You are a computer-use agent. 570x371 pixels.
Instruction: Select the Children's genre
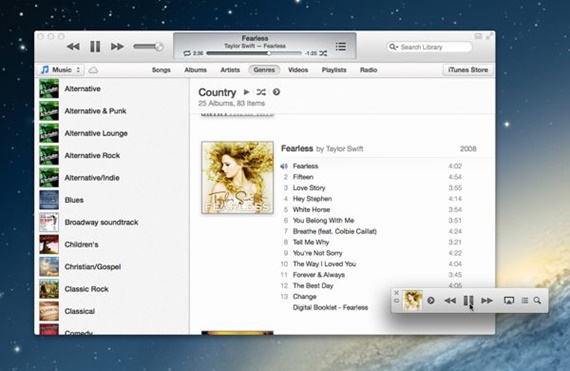pyautogui.click(x=112, y=244)
